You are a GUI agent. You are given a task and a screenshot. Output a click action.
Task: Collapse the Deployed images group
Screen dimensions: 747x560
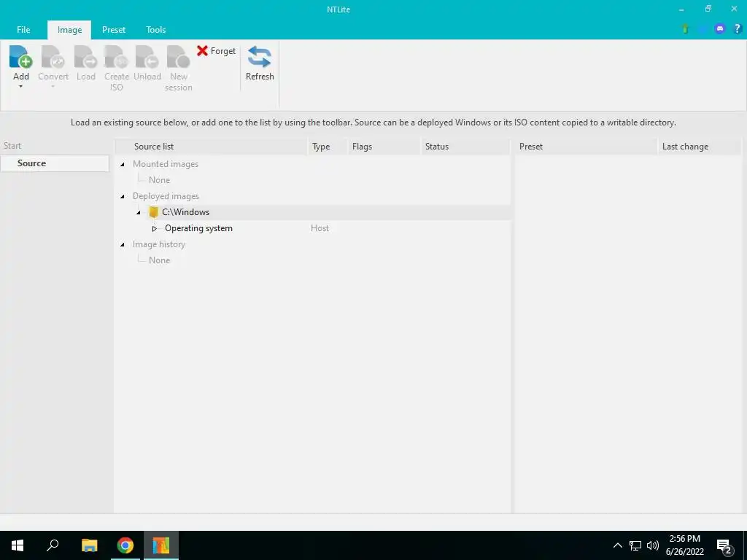[x=123, y=196]
